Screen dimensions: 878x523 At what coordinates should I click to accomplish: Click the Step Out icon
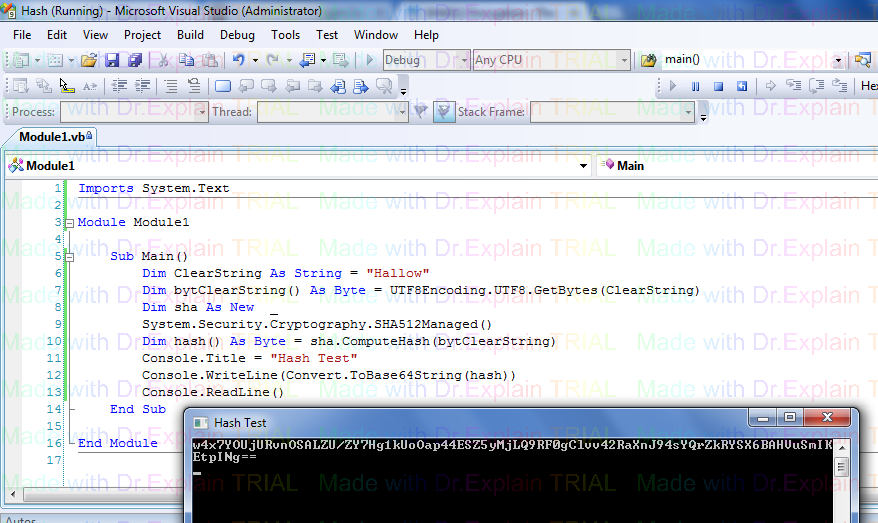click(839, 86)
